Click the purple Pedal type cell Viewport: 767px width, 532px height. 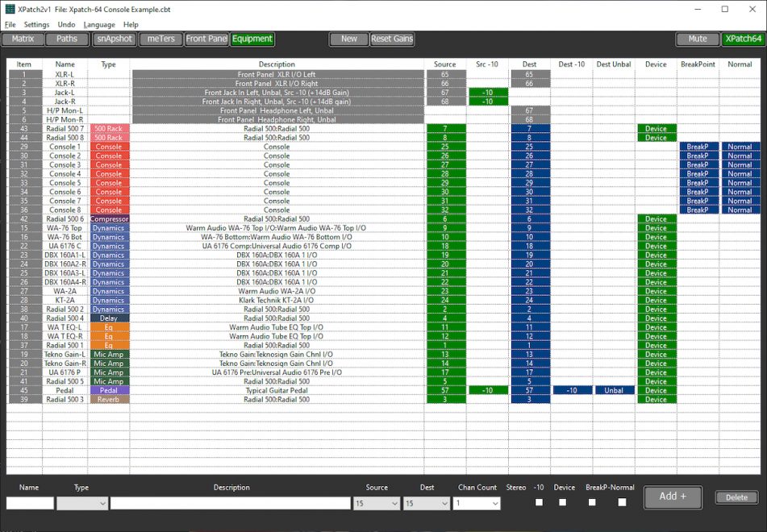point(109,390)
